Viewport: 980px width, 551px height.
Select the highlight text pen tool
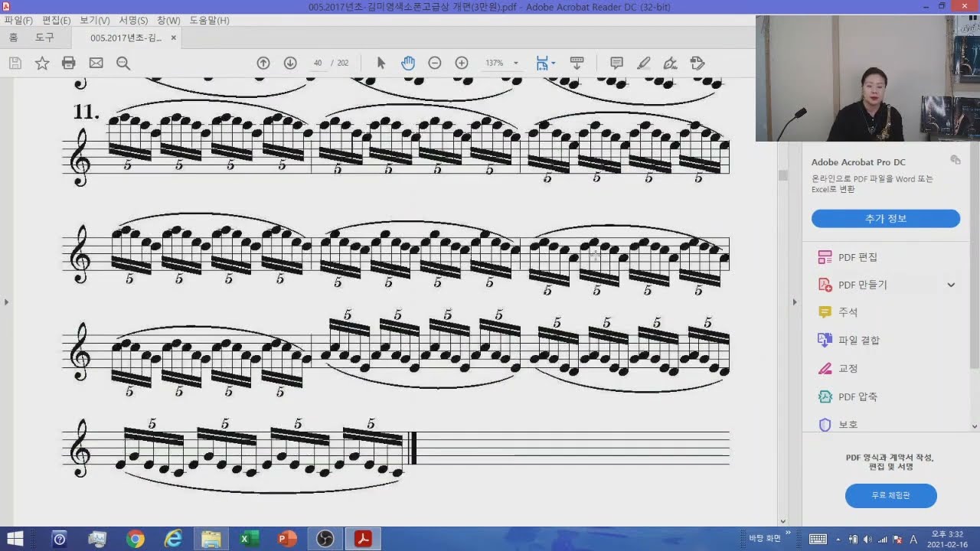[643, 63]
